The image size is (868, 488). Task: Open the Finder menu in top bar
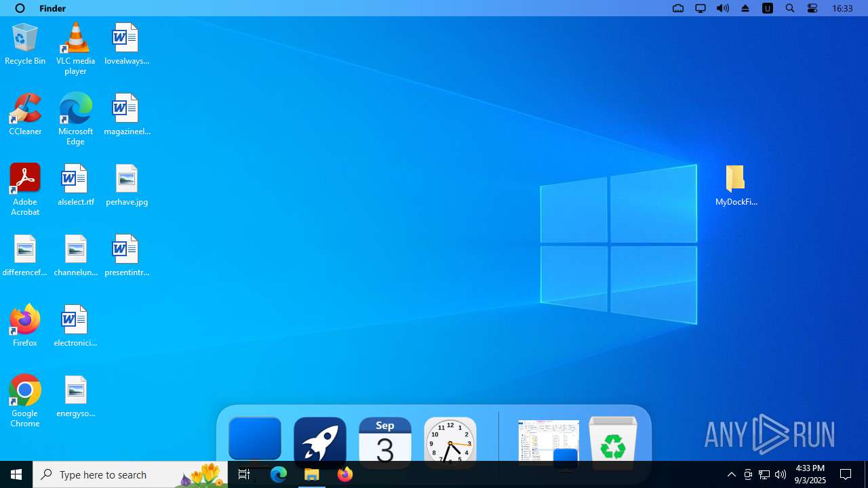tap(52, 8)
